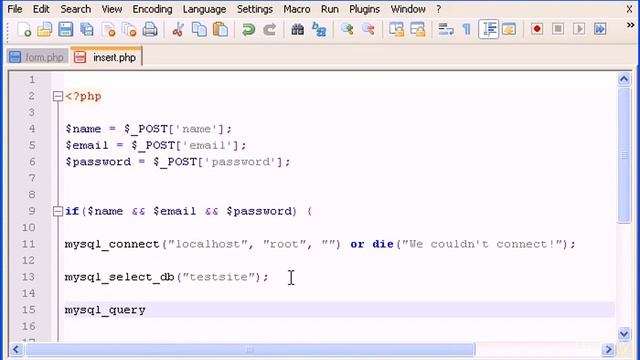Collapse the if statement fold block
Image resolution: width=640 pixels, height=360 pixels.
tap(58, 211)
